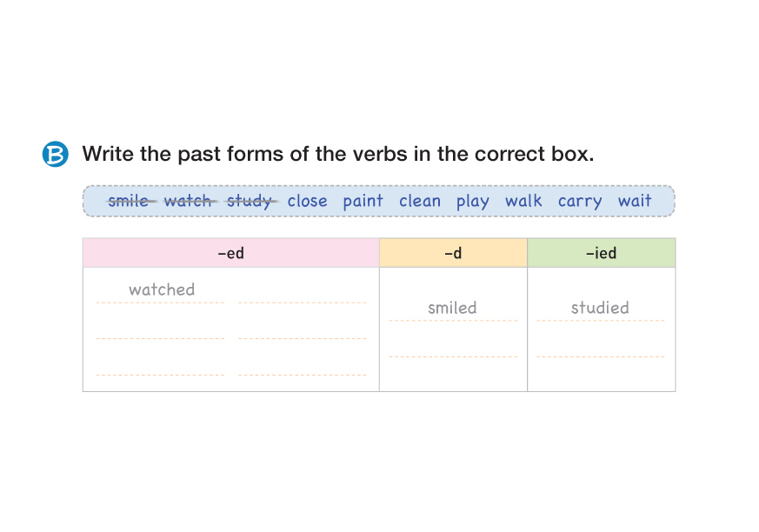Click the crossed-out word "watch"

click(x=188, y=201)
